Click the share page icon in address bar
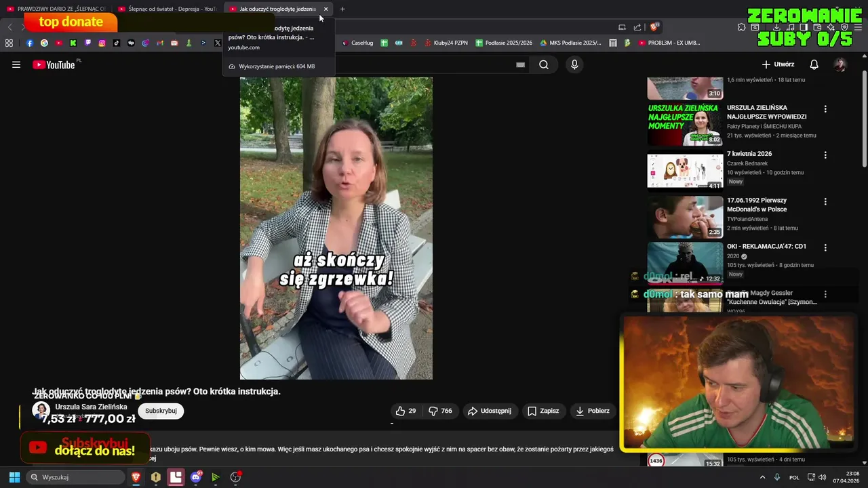The height and width of the screenshot is (488, 868). coord(637,27)
